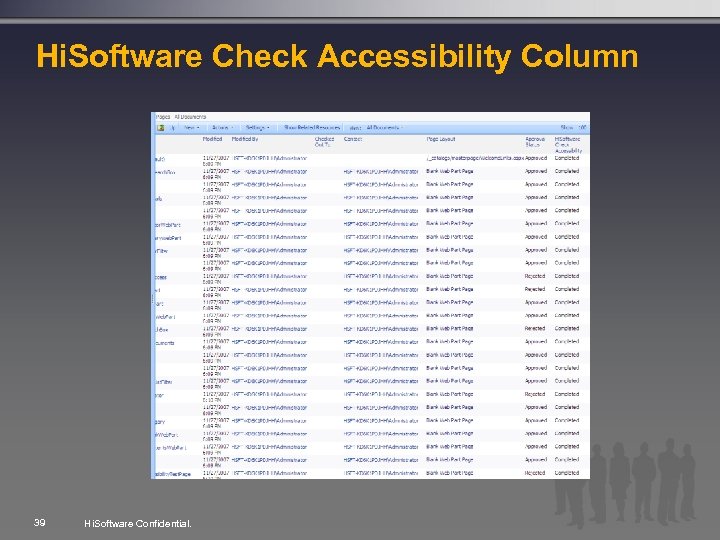Click the green spreadsheet icon in the list toolbar
Viewport: 720px width, 540px height.
[x=161, y=128]
